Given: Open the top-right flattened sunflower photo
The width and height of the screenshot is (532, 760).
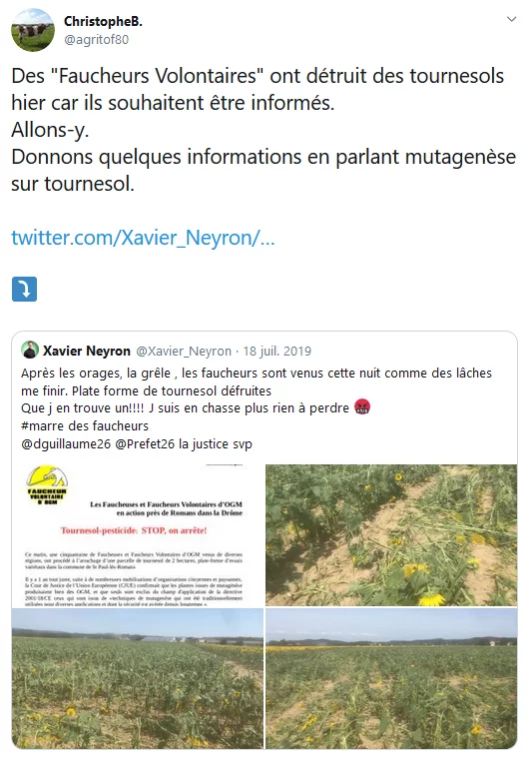Looking at the screenshot, I should tap(391, 535).
